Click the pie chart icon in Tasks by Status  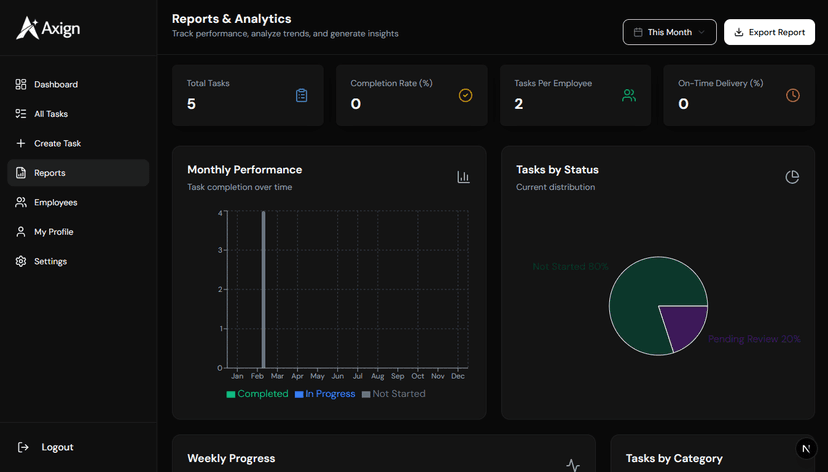(792, 177)
